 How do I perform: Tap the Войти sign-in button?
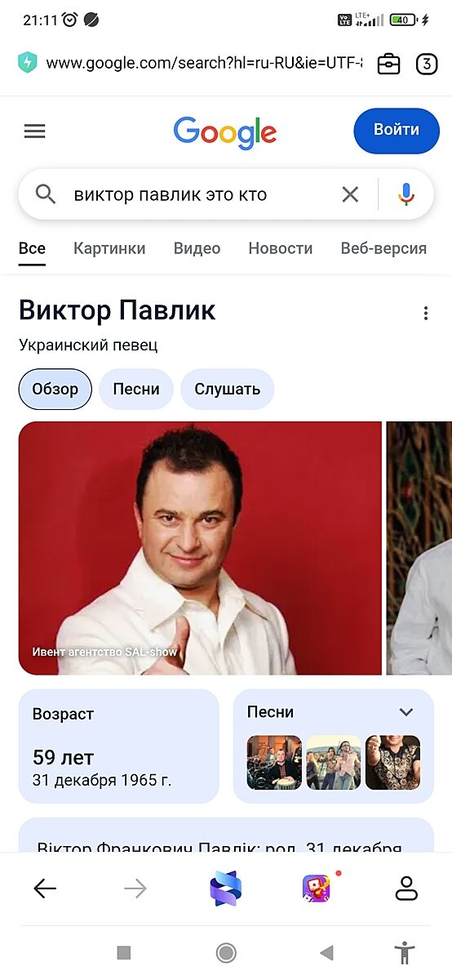(x=397, y=130)
